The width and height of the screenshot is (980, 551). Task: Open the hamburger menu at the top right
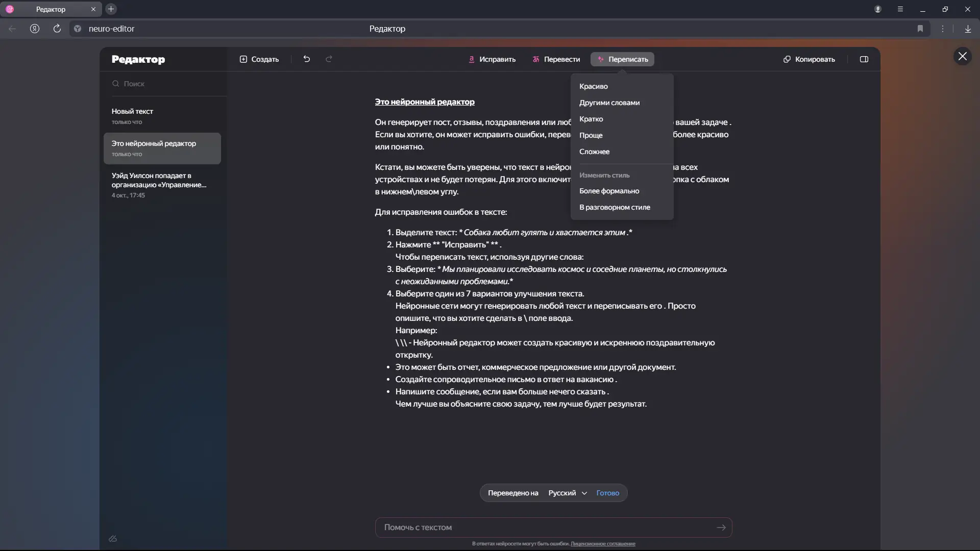900,9
